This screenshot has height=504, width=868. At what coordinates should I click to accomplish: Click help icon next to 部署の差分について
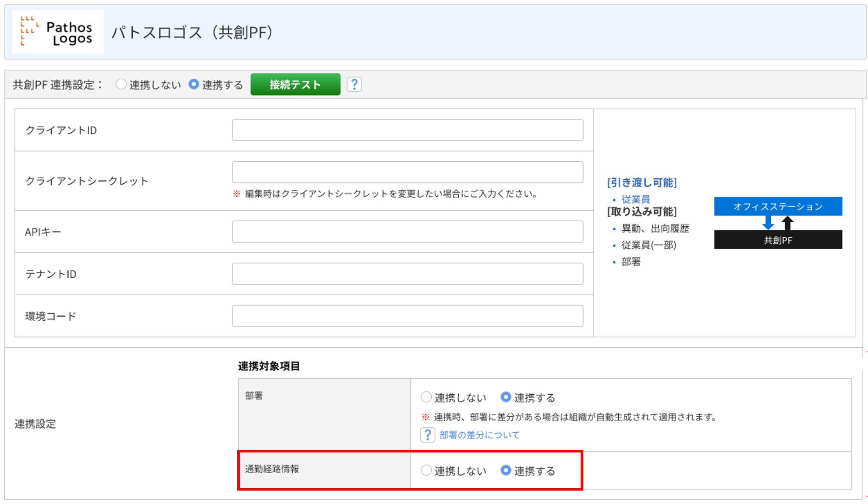[427, 435]
